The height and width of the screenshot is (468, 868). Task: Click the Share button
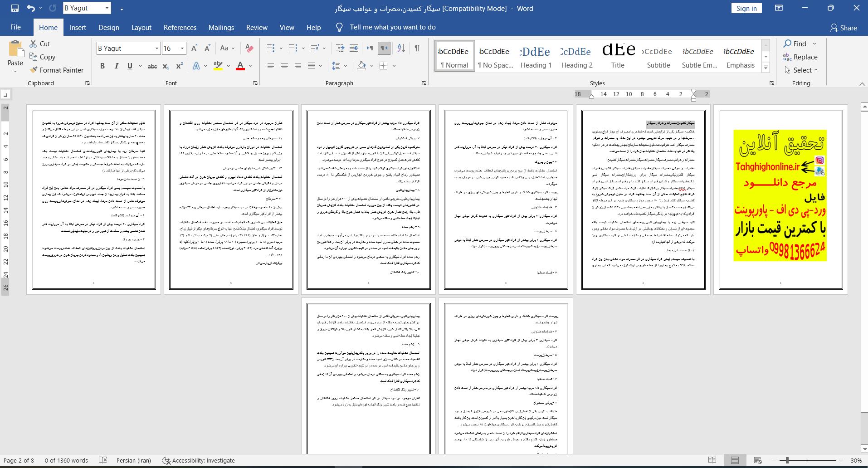pyautogui.click(x=844, y=28)
